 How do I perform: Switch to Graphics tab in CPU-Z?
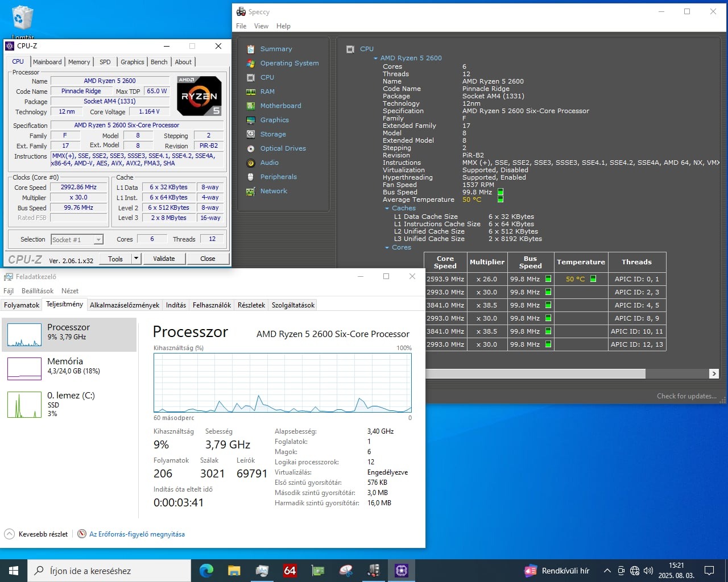click(132, 62)
